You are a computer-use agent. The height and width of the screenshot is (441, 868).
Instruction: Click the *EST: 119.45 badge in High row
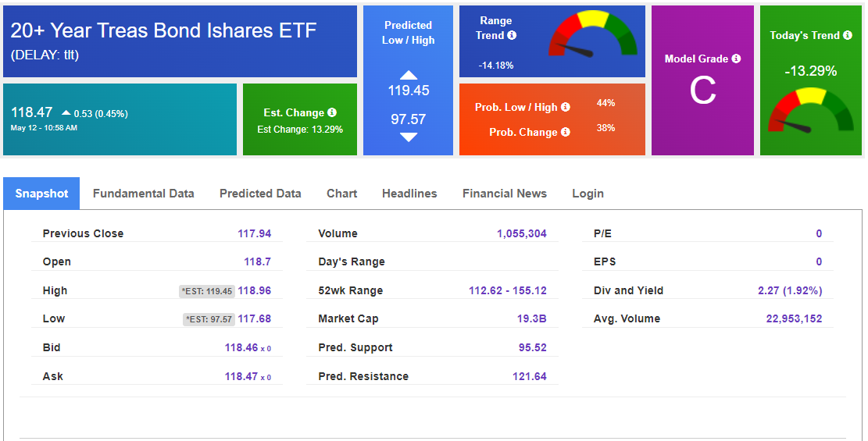pos(207,291)
